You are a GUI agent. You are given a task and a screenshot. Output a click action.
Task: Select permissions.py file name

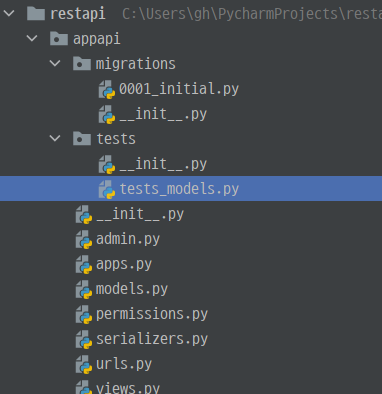click(152, 314)
